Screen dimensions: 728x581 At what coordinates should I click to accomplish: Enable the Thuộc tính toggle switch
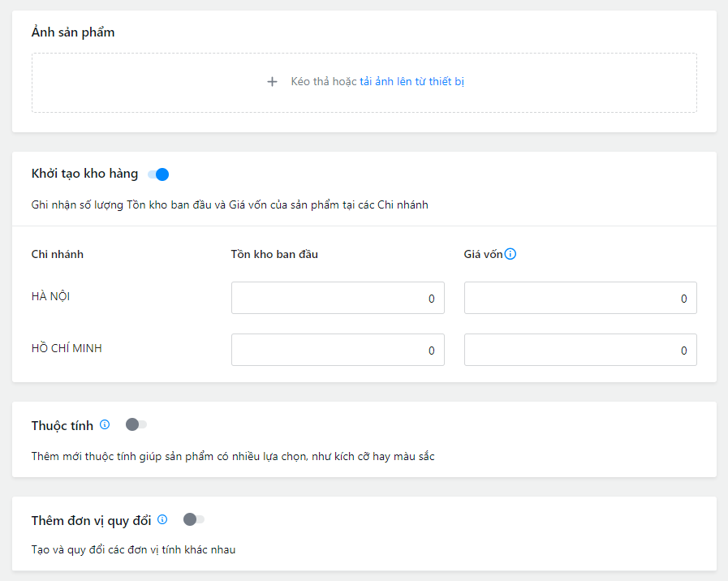point(136,424)
